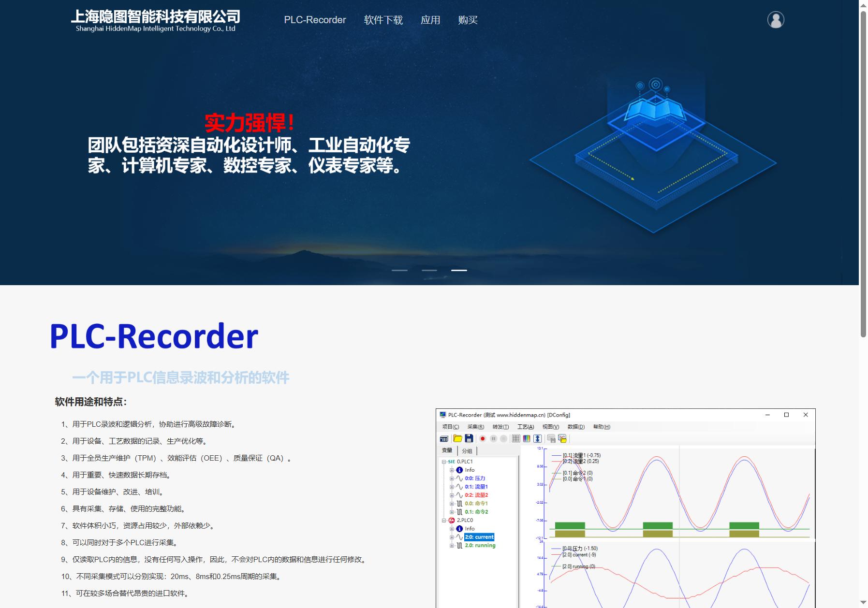Click the blue Info icon under 0.PLC1
This screenshot has width=868, height=608.
tap(459, 470)
